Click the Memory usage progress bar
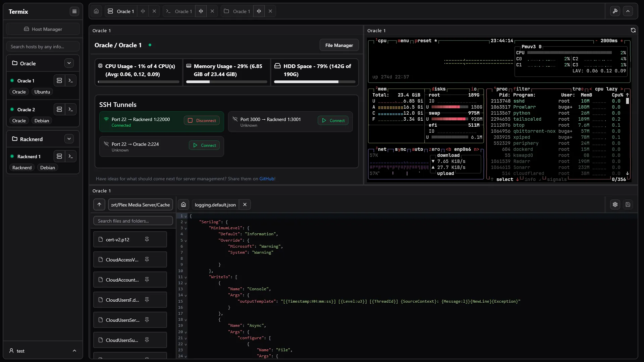The image size is (644, 362). click(227, 82)
